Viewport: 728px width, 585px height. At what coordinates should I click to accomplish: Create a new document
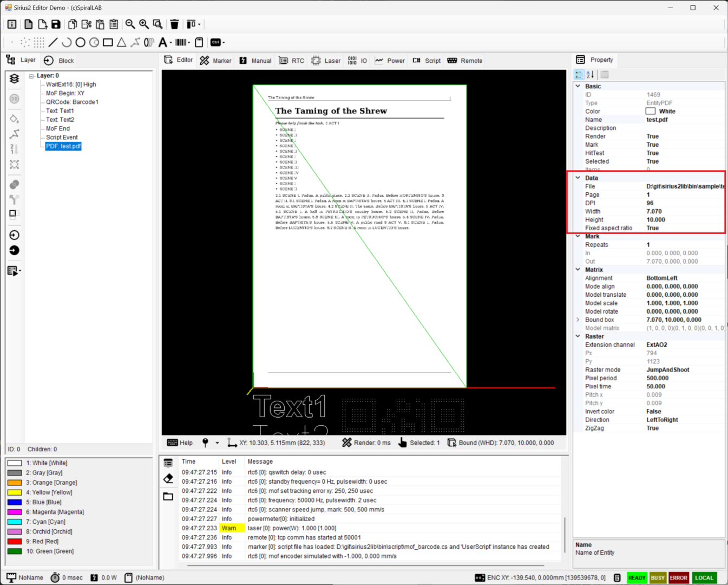[28, 24]
